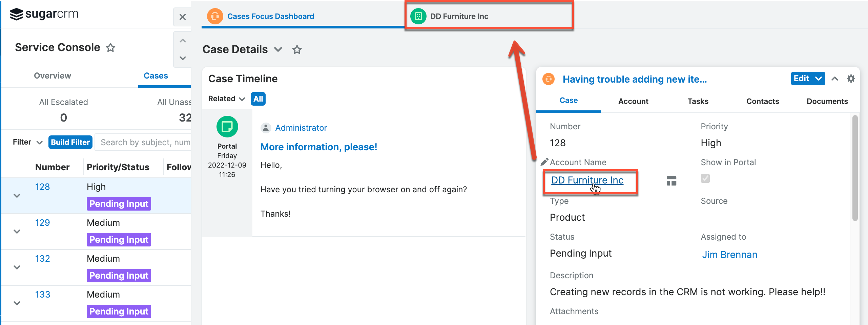Toggle the Show in Portal checkbox

click(705, 179)
